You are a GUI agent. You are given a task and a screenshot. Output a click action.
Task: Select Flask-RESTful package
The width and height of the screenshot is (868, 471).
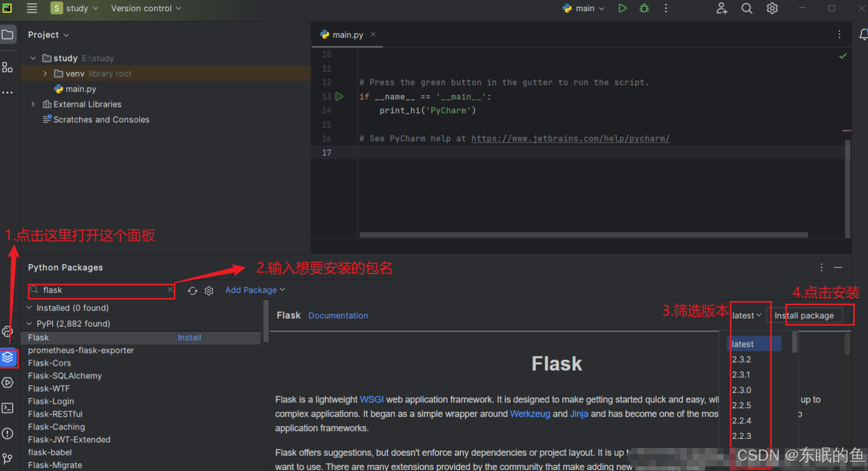coord(55,414)
